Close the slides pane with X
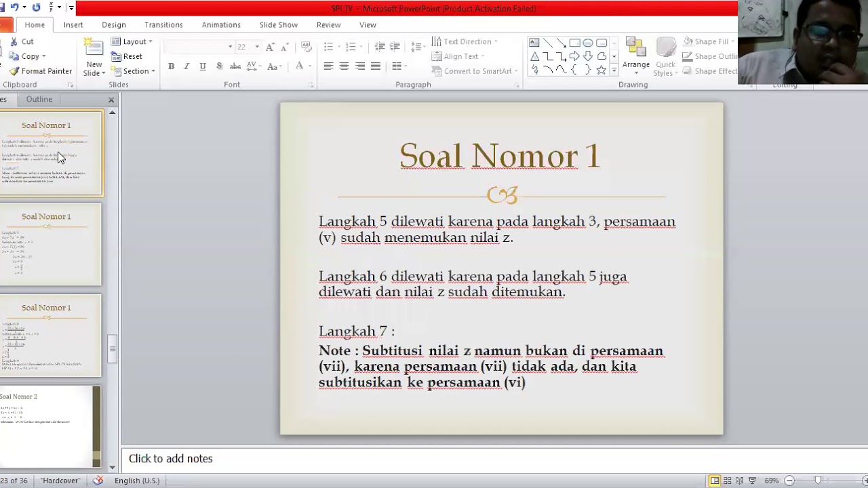The height and width of the screenshot is (488, 868). tap(111, 100)
